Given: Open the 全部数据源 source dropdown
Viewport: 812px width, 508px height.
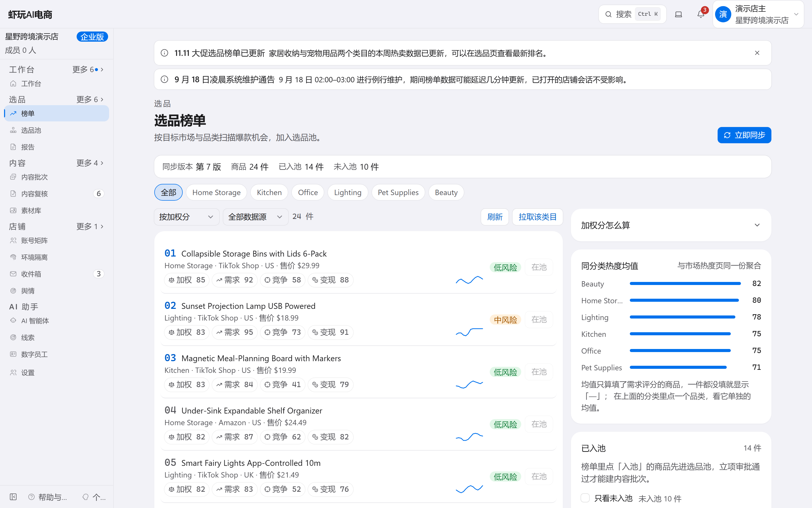Looking at the screenshot, I should 255,217.
